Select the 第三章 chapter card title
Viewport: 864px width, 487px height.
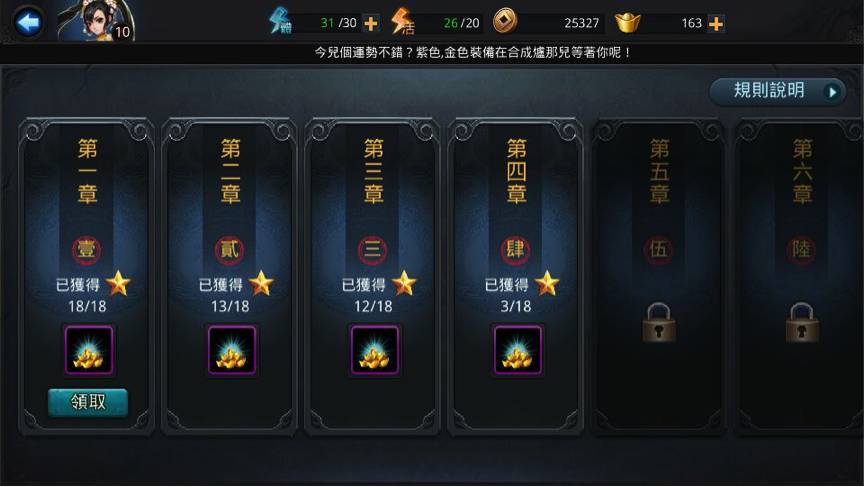tap(374, 171)
